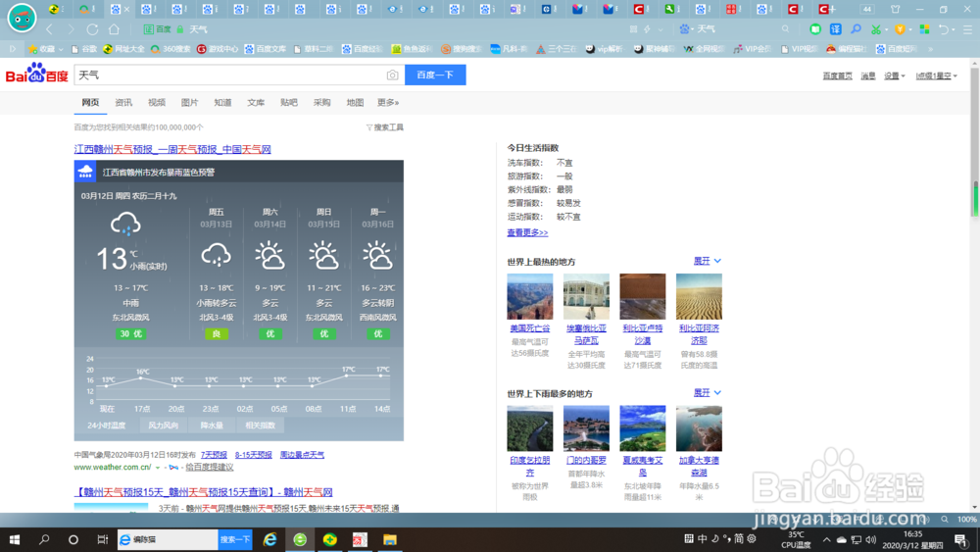Open the address bar dropdown arrow
Screen dimensions: 980x552
(x=660, y=29)
